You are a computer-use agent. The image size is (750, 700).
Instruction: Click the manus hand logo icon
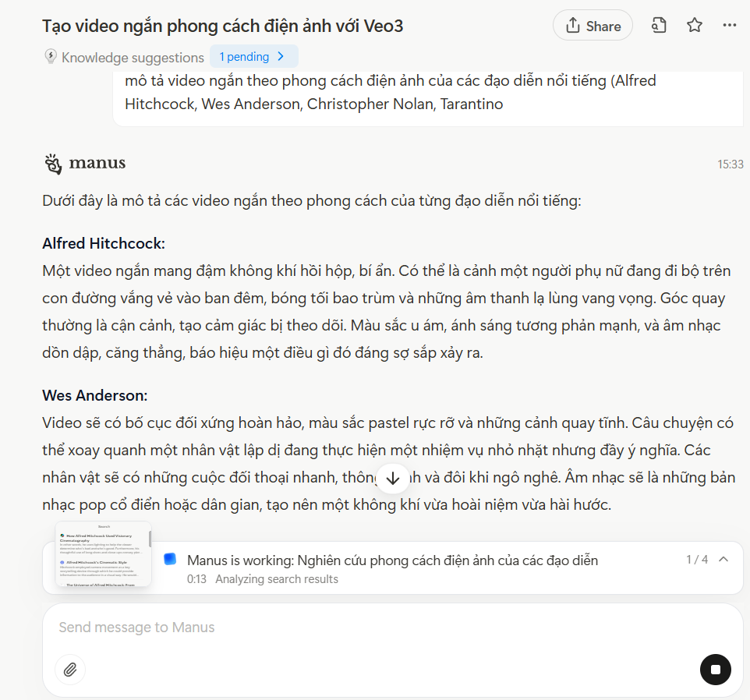[53, 164]
